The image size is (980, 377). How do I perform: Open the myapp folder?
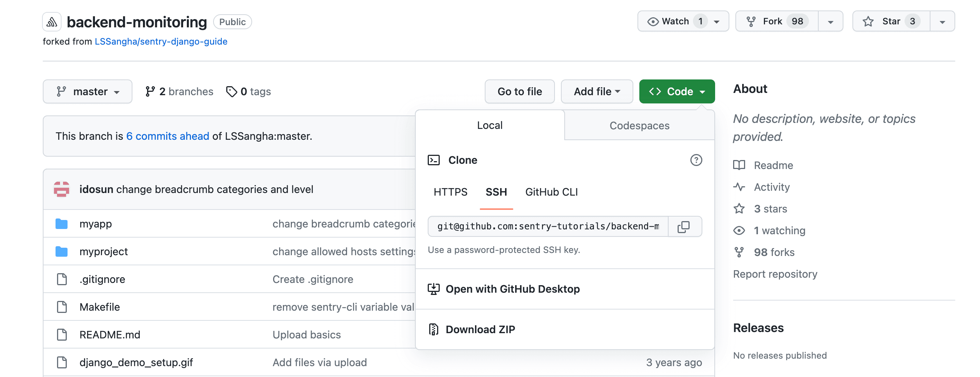click(96, 224)
